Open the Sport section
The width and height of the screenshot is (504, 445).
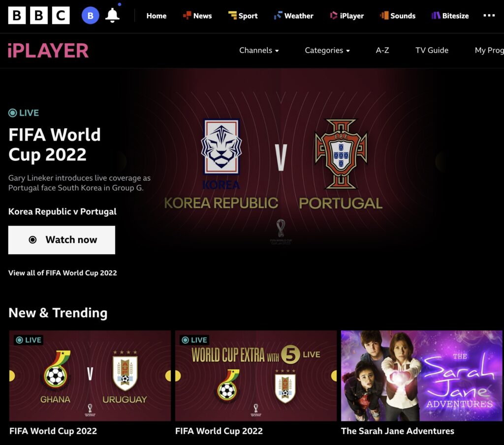coord(243,16)
